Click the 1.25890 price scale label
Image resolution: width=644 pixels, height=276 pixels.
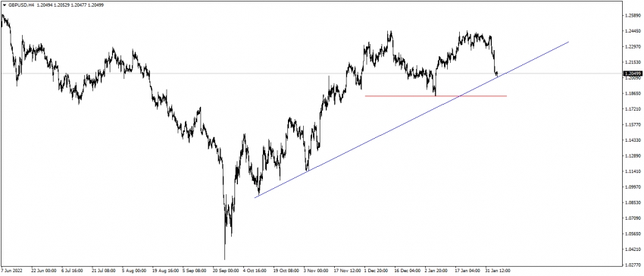632,16
